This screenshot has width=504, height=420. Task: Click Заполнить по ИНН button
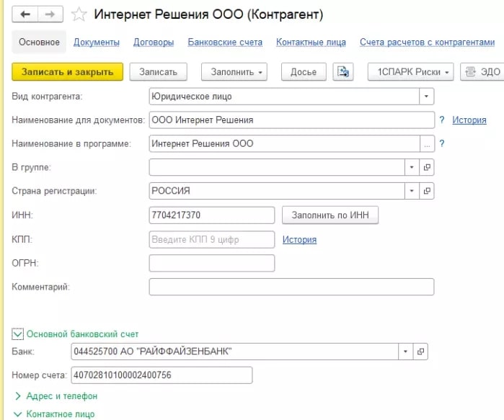(x=330, y=215)
